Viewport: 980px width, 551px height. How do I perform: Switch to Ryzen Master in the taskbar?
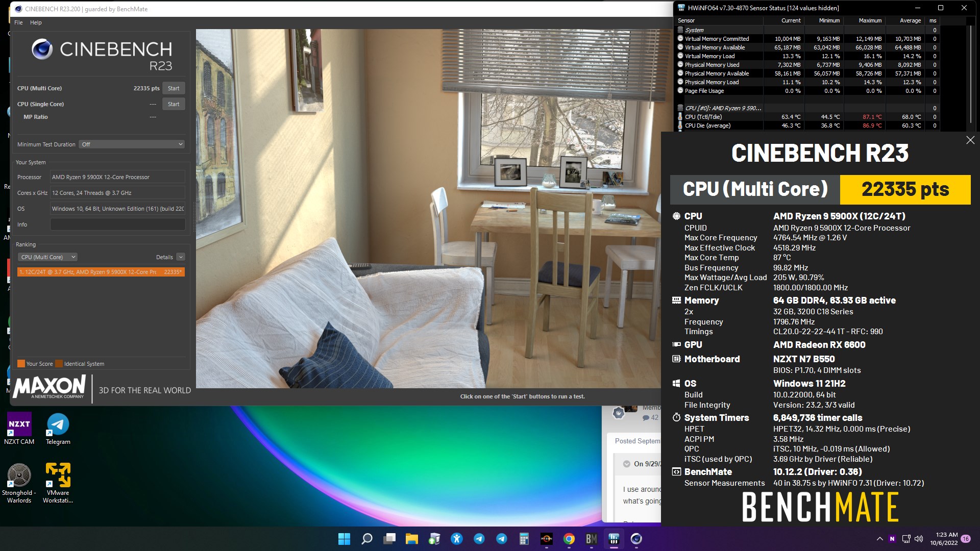pyautogui.click(x=547, y=539)
